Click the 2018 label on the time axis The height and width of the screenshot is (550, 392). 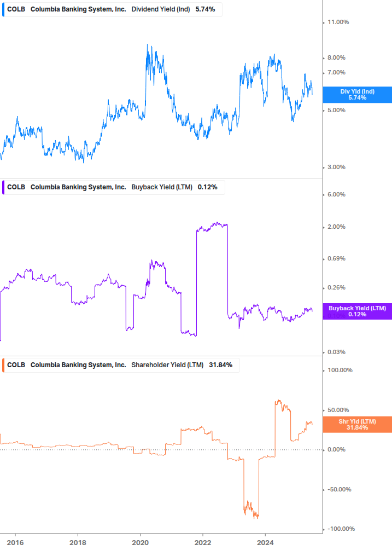tap(78, 543)
